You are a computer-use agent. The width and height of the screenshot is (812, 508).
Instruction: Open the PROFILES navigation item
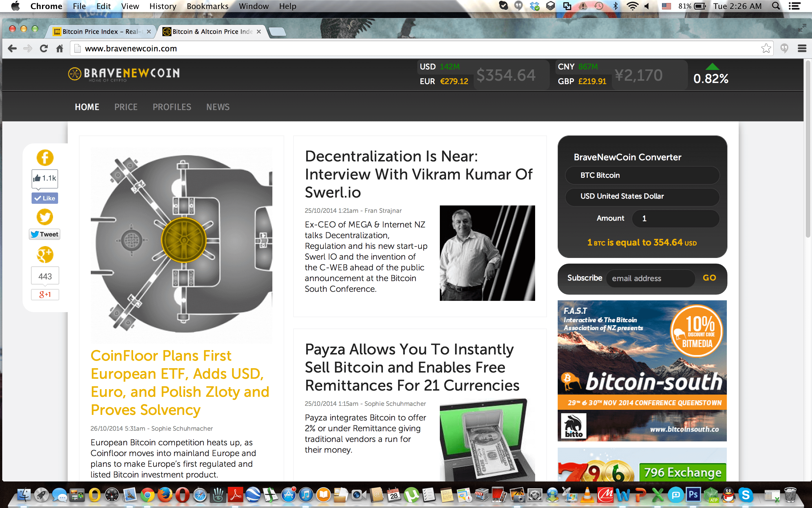tap(172, 107)
